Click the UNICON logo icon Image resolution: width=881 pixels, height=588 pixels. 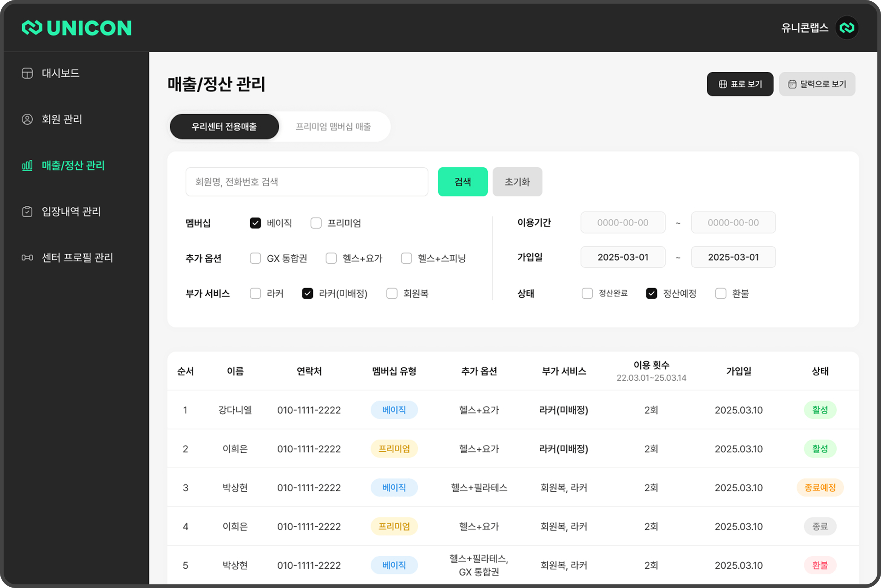(x=32, y=28)
